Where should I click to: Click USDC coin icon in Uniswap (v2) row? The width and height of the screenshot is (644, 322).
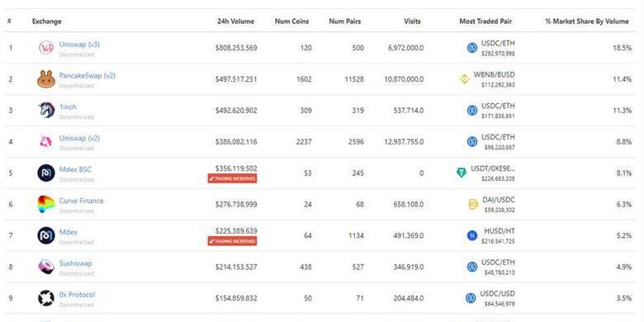tap(472, 142)
